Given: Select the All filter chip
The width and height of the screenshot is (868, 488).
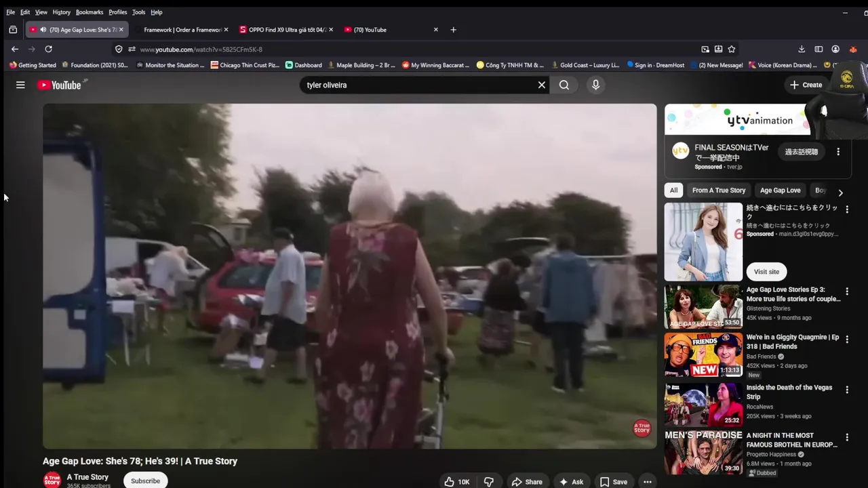Looking at the screenshot, I should [x=673, y=190].
